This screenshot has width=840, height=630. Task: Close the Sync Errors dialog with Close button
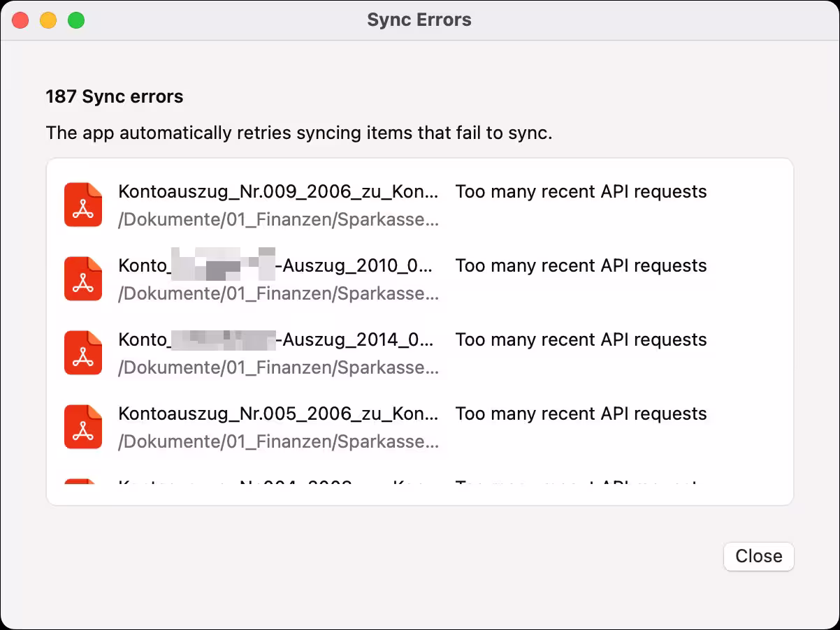(x=758, y=556)
